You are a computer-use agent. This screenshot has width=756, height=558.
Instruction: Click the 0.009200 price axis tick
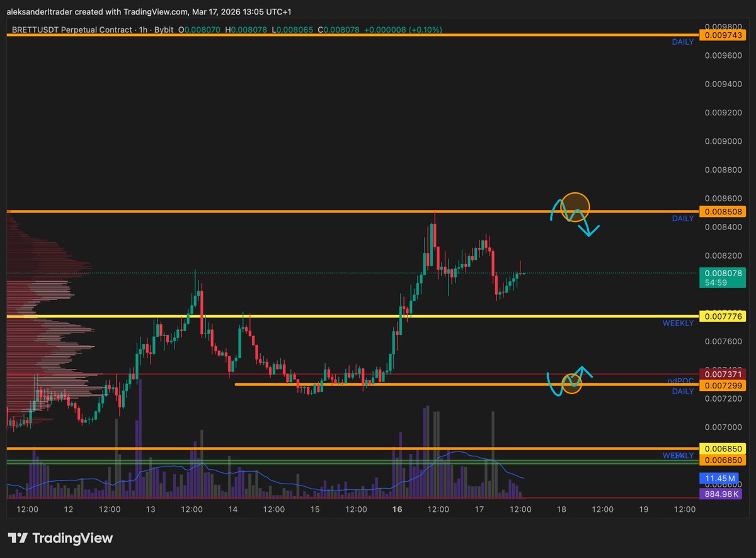[x=724, y=112]
